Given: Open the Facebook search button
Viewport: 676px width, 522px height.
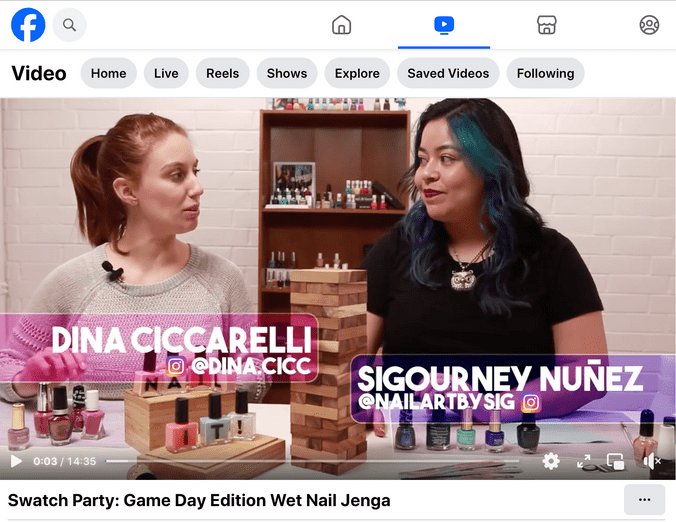Looking at the screenshot, I should pyautogui.click(x=69, y=24).
